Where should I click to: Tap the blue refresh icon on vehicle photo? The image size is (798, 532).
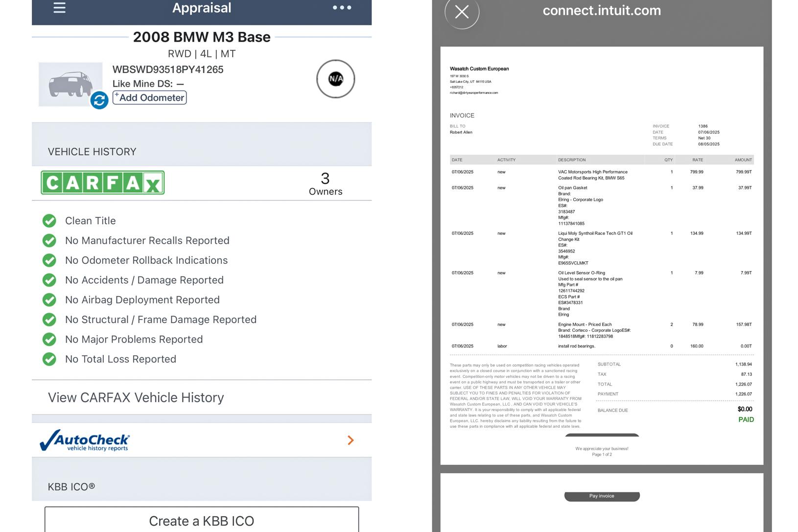pyautogui.click(x=99, y=100)
